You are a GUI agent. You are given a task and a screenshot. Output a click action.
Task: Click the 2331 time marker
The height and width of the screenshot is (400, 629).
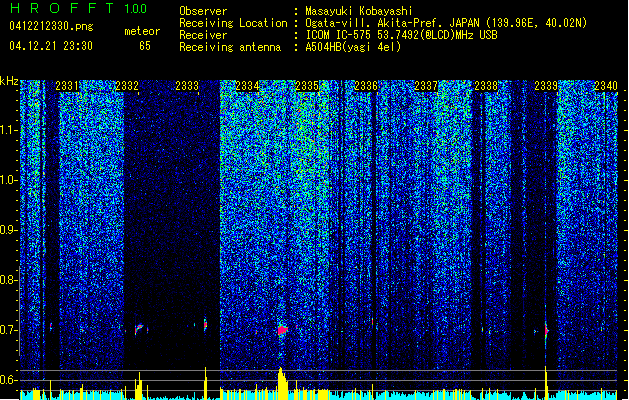[67, 86]
